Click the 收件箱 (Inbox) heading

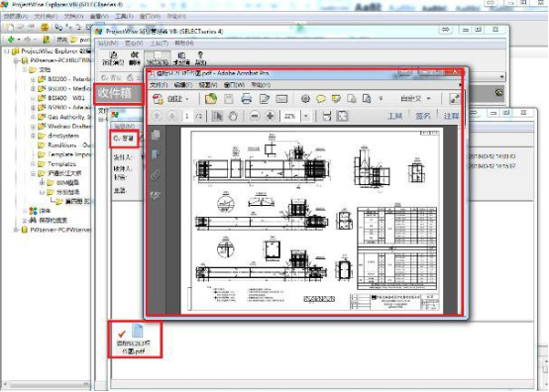point(115,93)
